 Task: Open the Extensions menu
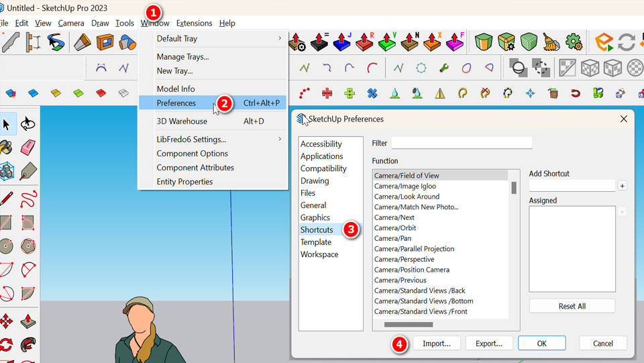click(x=194, y=23)
